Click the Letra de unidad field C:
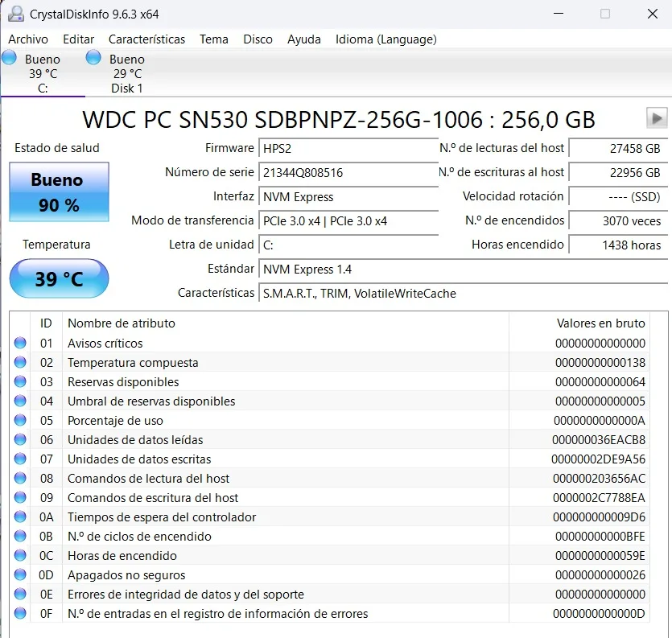 [x=348, y=245]
